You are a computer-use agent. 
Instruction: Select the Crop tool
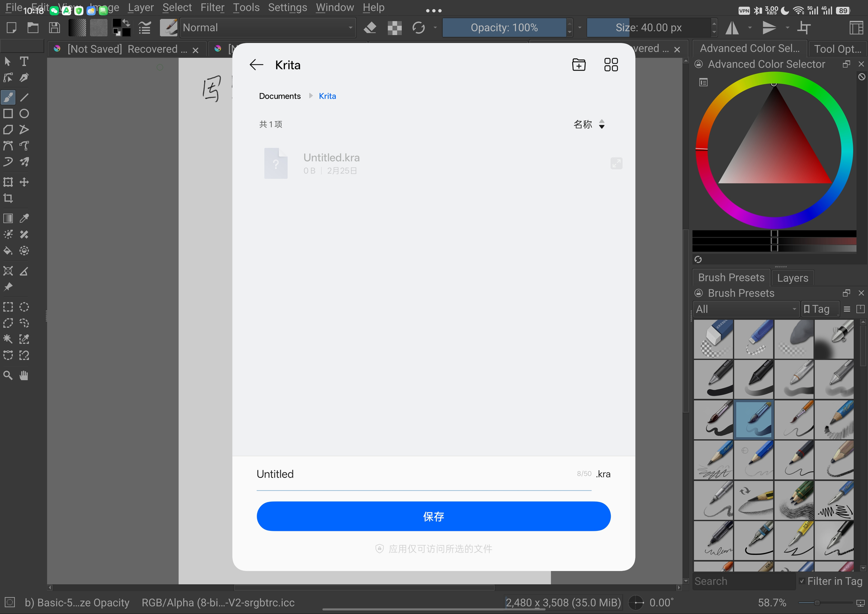pyautogui.click(x=8, y=198)
